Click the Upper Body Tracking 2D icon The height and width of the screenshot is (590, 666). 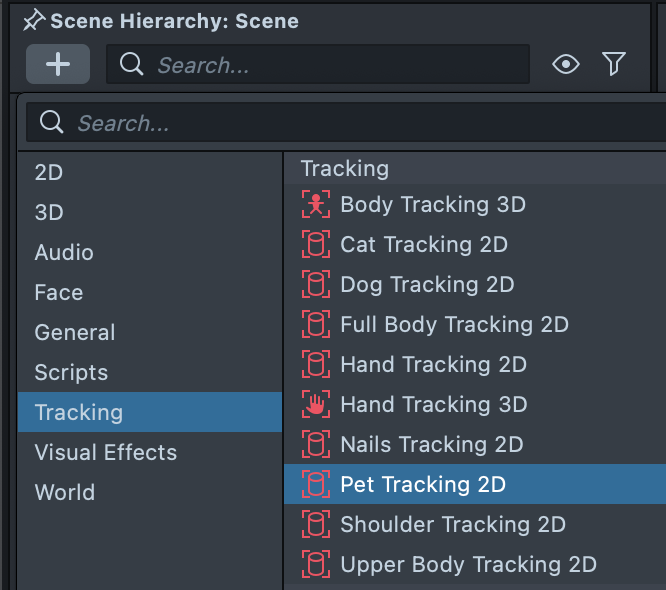[315, 565]
